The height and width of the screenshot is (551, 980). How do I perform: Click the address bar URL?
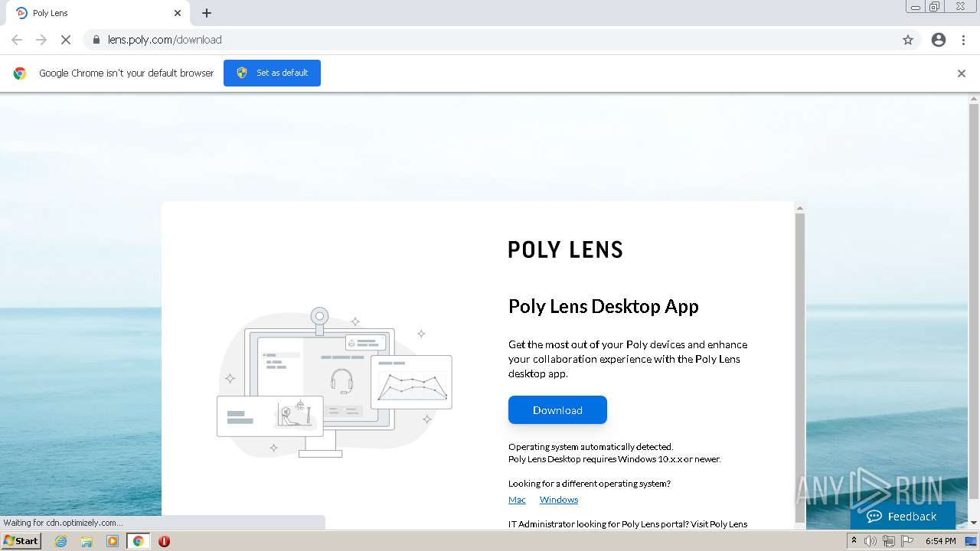[165, 40]
